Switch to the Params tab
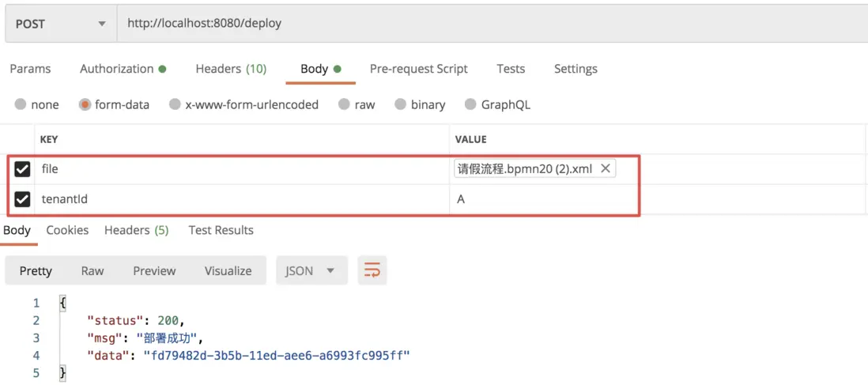Image resolution: width=868 pixels, height=385 pixels. 30,69
